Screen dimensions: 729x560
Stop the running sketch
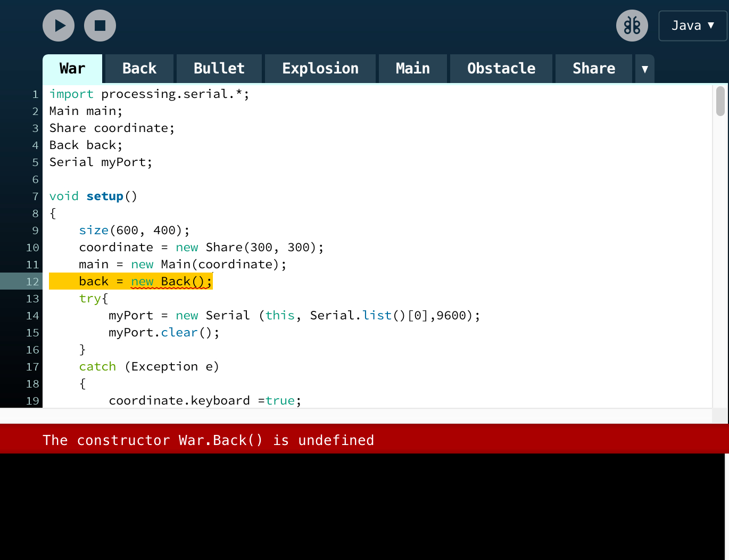point(100,26)
